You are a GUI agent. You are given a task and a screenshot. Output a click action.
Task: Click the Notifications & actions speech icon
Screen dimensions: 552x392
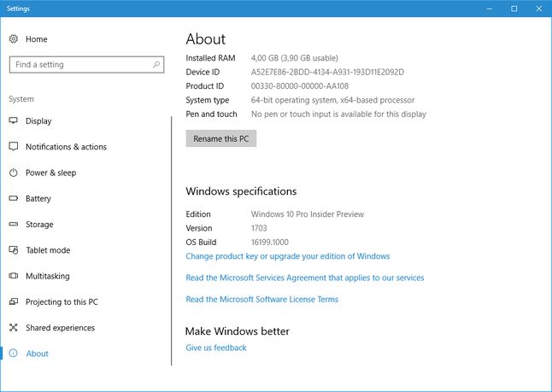pyautogui.click(x=14, y=146)
